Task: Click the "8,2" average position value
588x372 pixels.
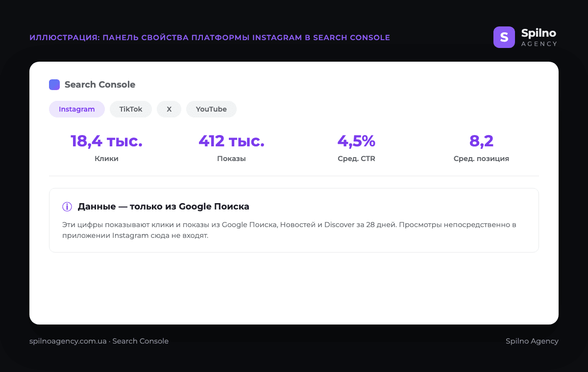Action: 481,141
